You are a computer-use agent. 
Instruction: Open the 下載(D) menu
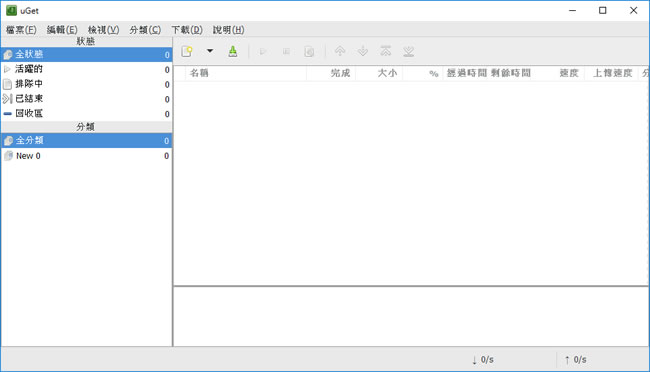point(187,30)
